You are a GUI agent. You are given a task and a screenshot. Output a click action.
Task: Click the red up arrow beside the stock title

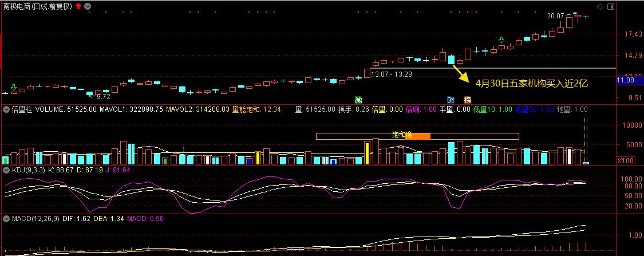(x=78, y=6)
